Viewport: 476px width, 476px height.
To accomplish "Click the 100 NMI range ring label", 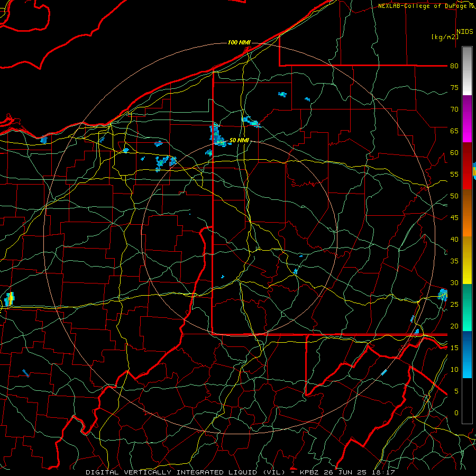I will coord(239,42).
